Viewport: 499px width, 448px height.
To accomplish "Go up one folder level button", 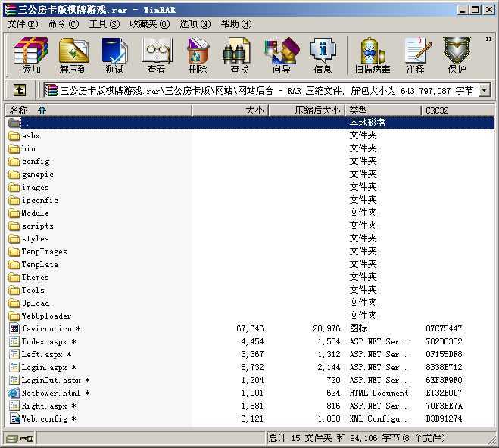I will coord(20,90).
